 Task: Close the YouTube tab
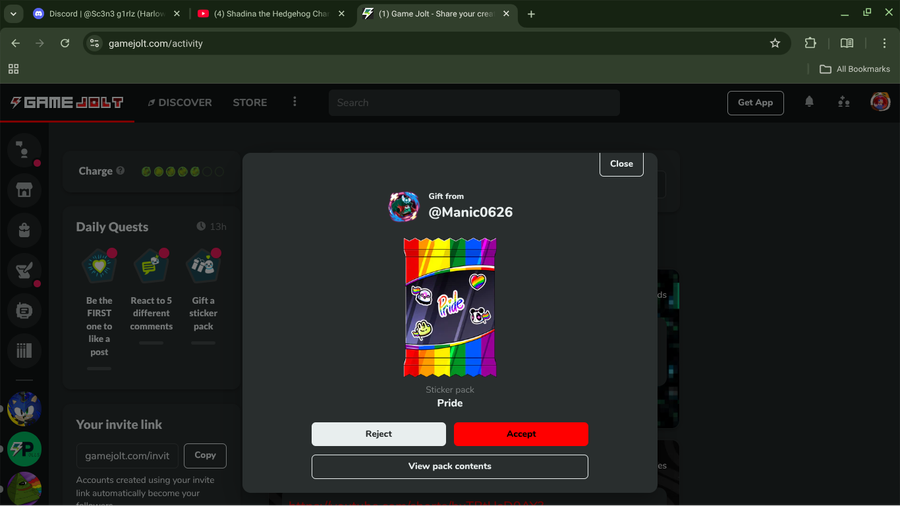point(342,14)
